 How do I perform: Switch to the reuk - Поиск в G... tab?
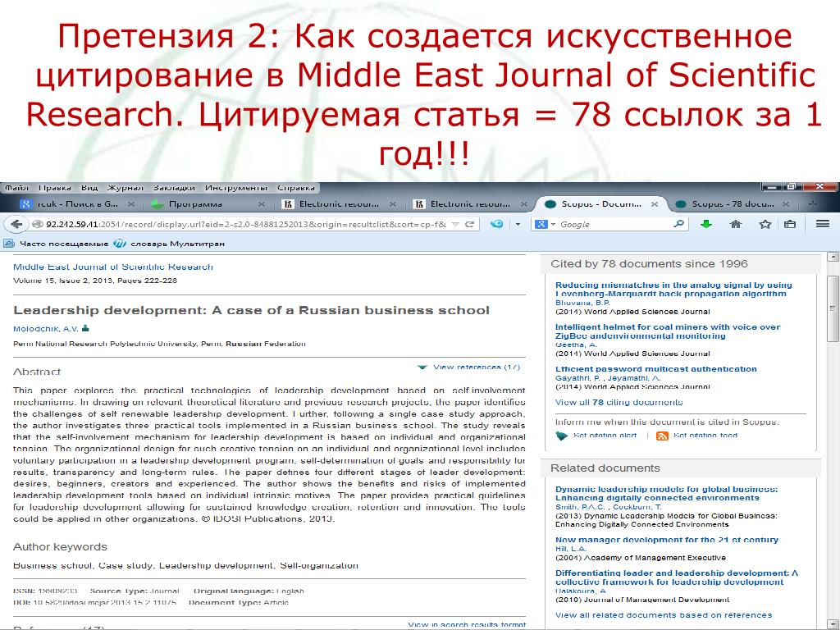[x=78, y=204]
